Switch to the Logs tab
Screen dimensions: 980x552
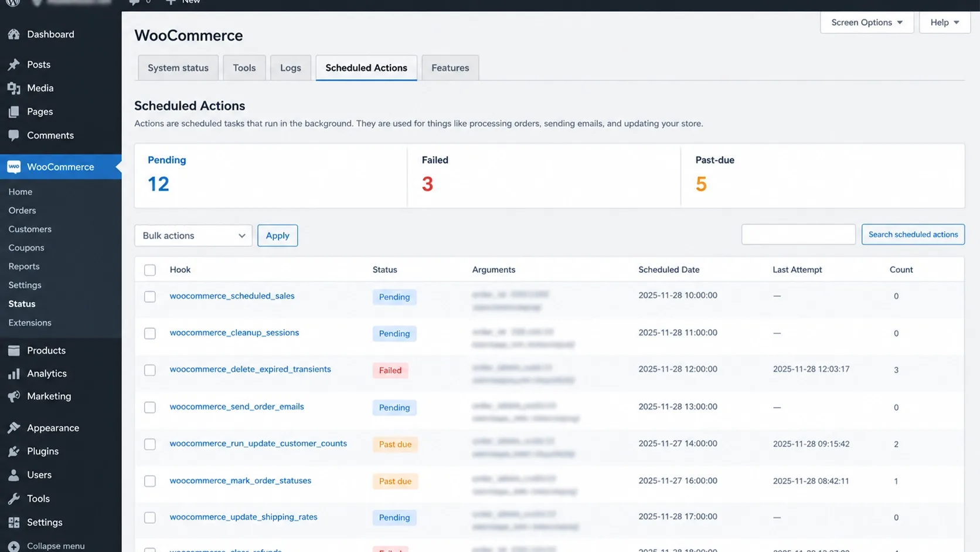[x=291, y=68]
